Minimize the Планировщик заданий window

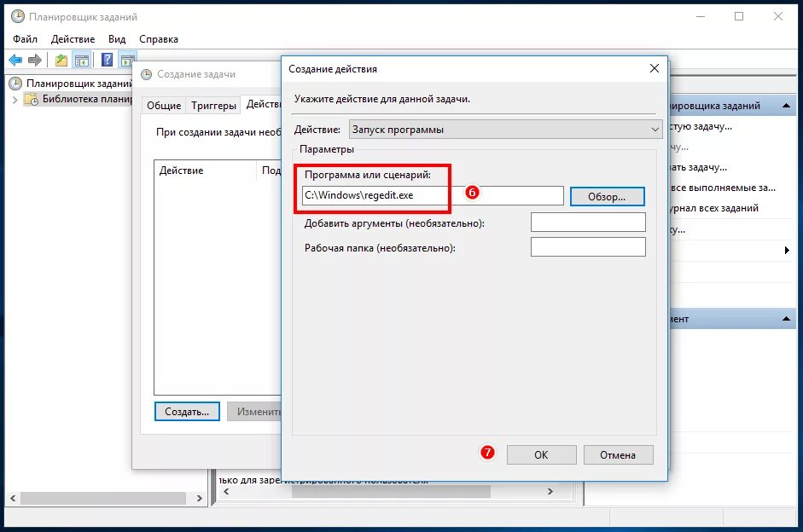coord(701,16)
